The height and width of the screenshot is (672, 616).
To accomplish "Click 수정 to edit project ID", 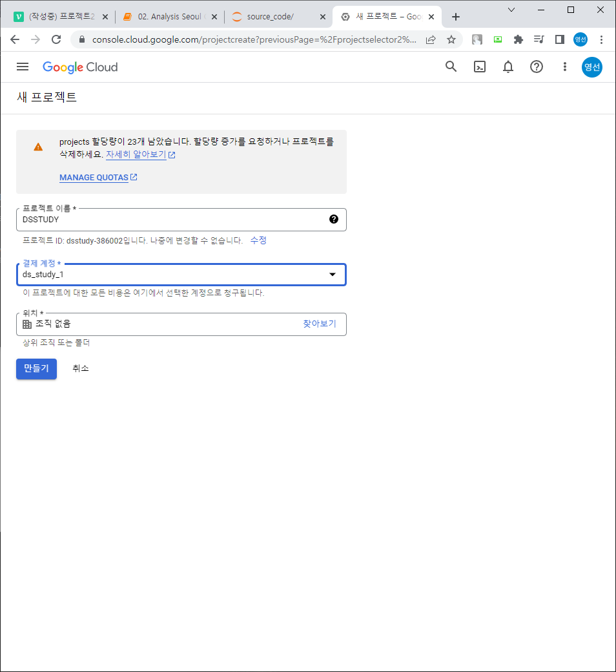I will coord(258,240).
